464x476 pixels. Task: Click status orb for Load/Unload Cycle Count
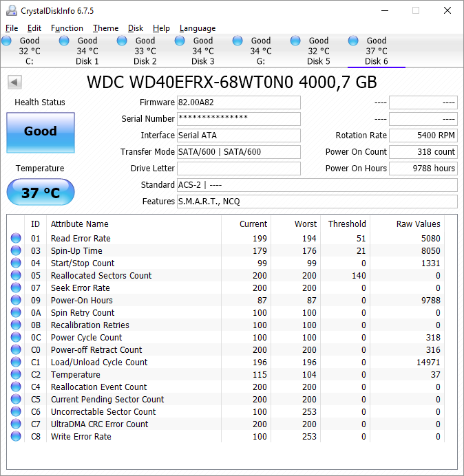pyautogui.click(x=16, y=362)
